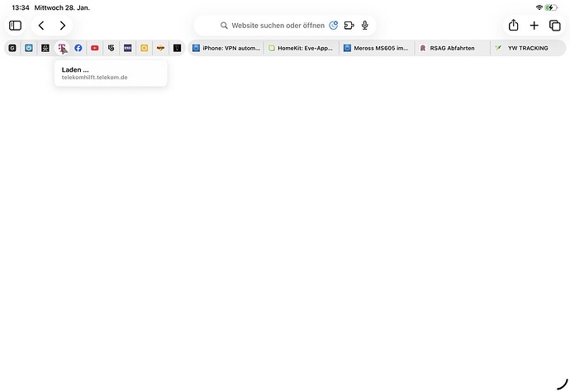Switch to 'iPhone: VPN autom...' tab
Viewport: 570px width, 392px height.
tap(226, 48)
